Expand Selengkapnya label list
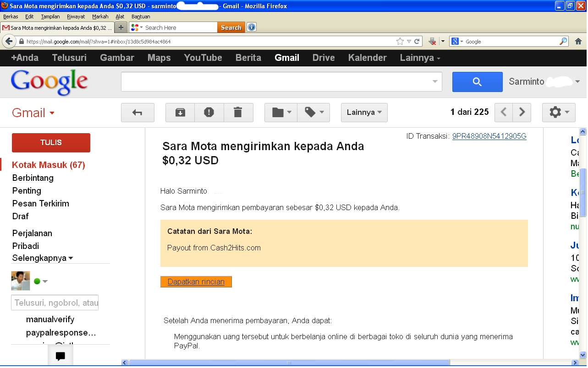Screen dimensions: 588x368 pyautogui.click(x=43, y=258)
